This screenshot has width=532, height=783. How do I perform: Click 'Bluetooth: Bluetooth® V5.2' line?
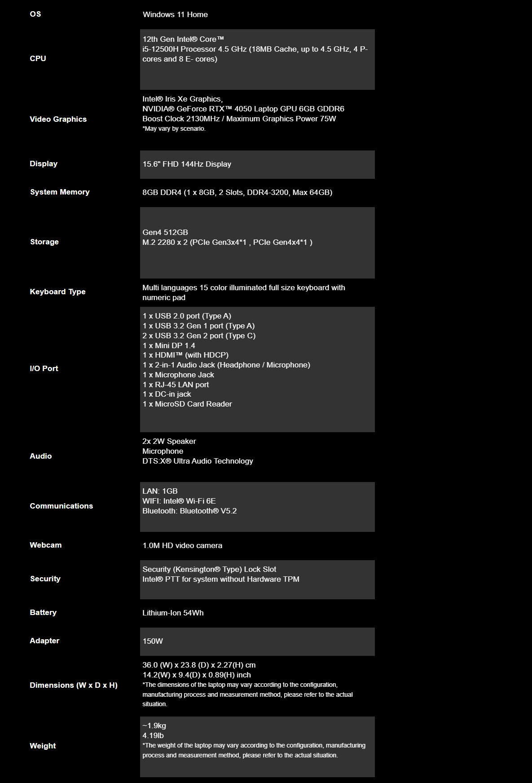(x=189, y=511)
